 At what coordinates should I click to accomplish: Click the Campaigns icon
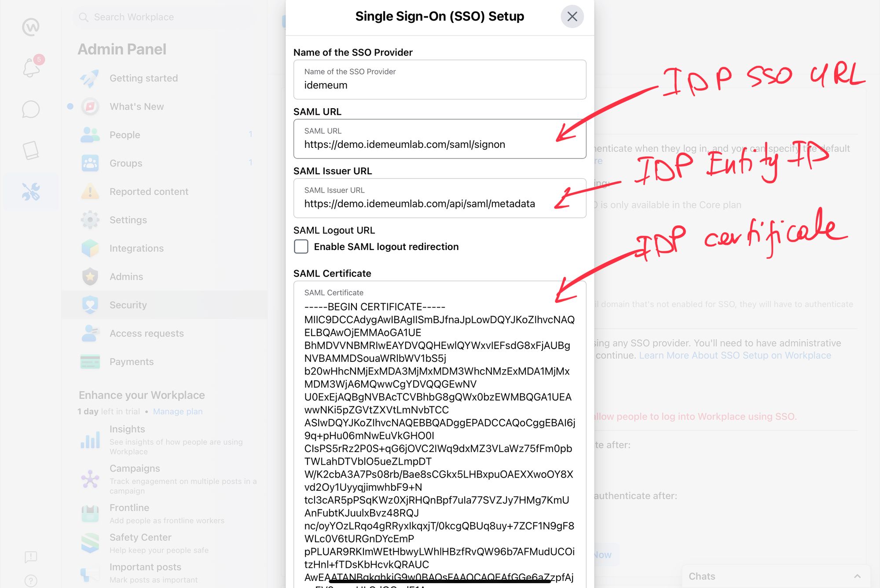[x=90, y=479]
